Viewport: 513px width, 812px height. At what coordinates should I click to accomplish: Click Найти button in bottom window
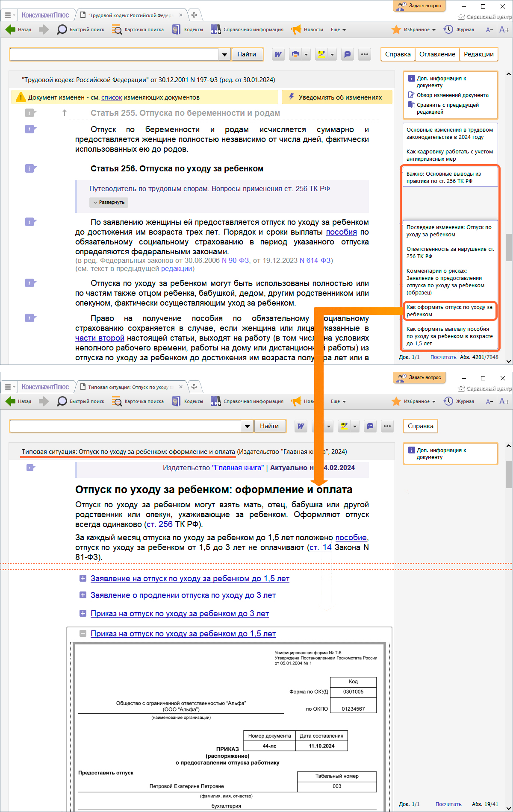[x=269, y=426]
